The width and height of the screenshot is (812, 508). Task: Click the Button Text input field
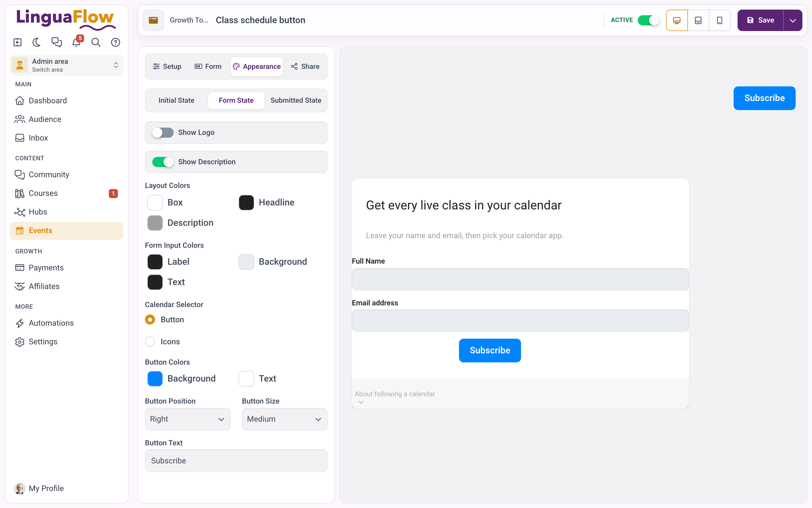[x=236, y=461]
